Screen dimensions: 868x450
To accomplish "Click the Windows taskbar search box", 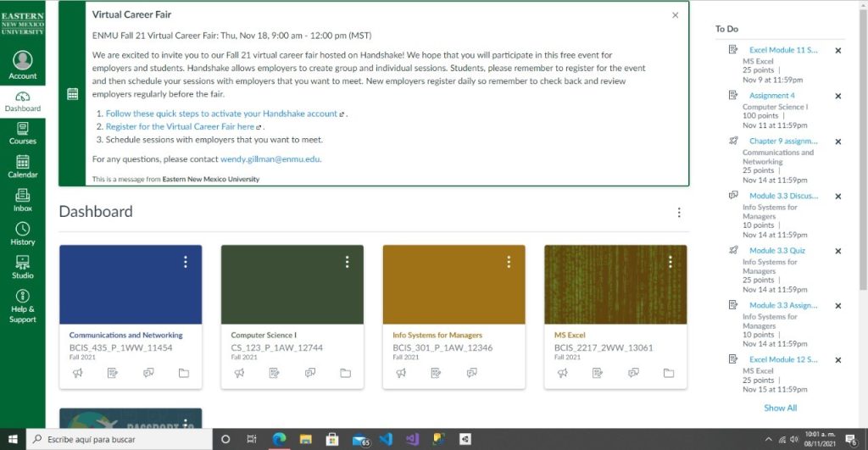I will click(x=119, y=440).
